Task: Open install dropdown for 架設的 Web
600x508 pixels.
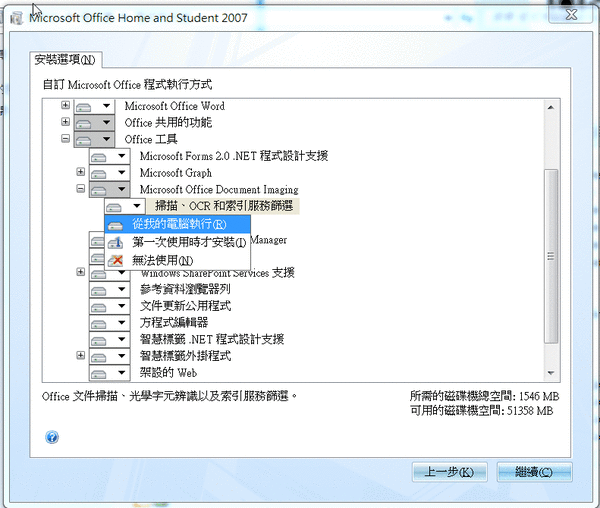Action: [109, 373]
